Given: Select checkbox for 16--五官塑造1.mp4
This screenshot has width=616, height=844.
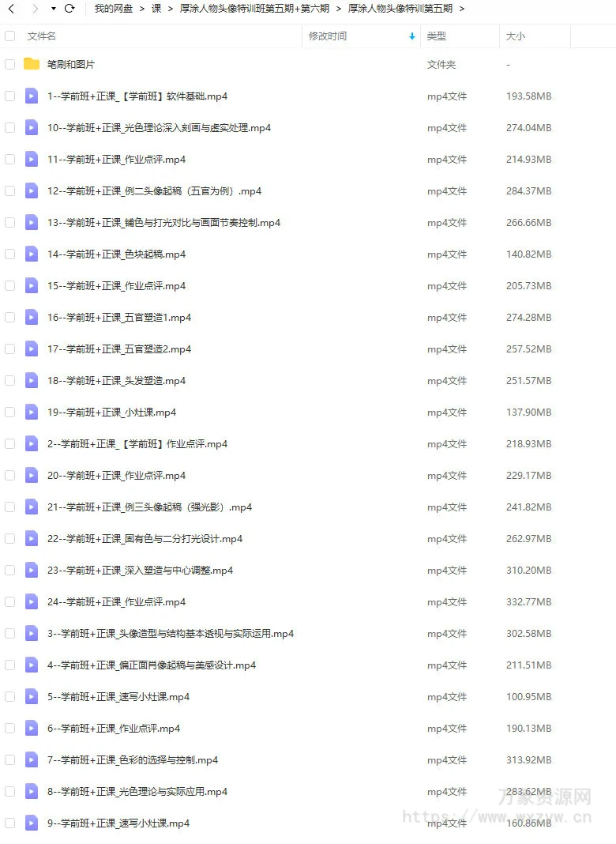Looking at the screenshot, I should tap(9, 318).
